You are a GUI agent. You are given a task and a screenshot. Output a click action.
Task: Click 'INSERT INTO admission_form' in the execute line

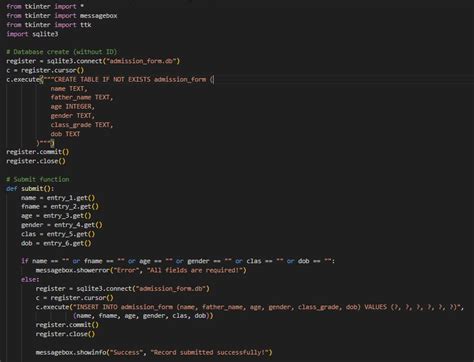tap(125, 307)
